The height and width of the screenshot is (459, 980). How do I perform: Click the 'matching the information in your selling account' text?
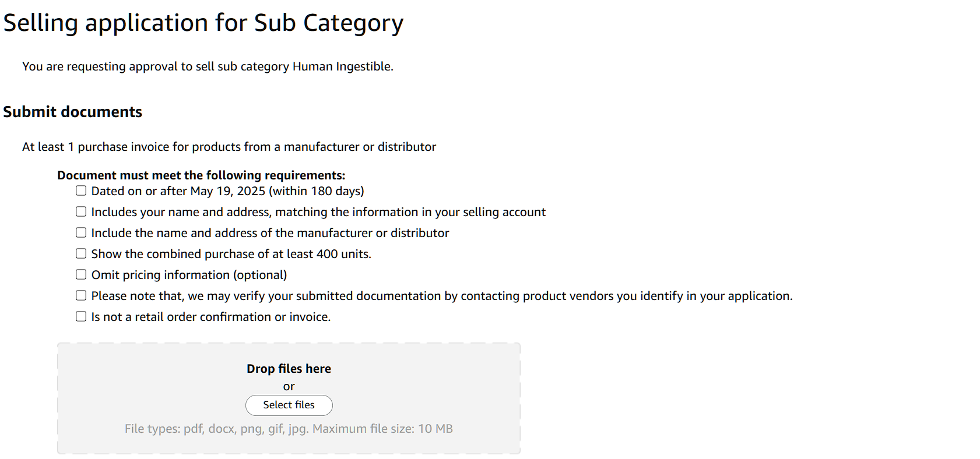[x=410, y=212]
